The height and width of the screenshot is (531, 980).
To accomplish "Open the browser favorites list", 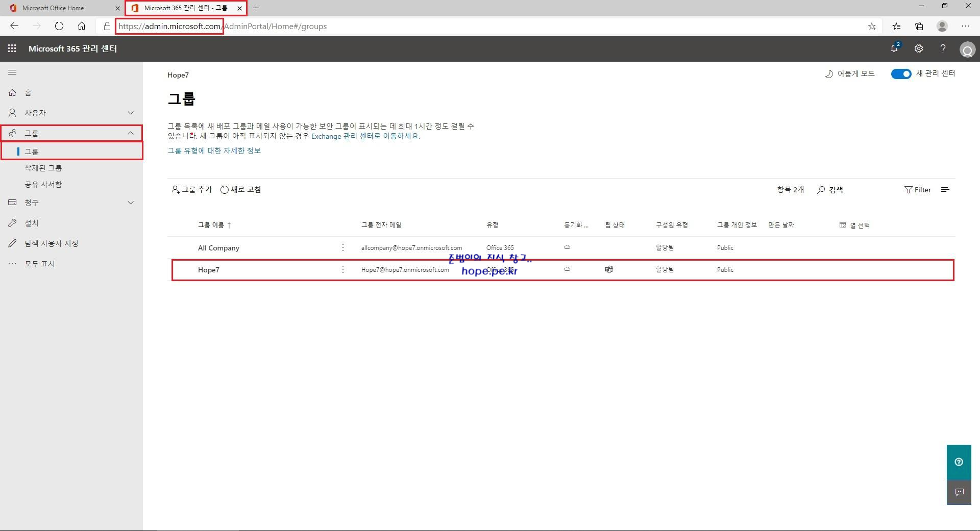I will (896, 26).
